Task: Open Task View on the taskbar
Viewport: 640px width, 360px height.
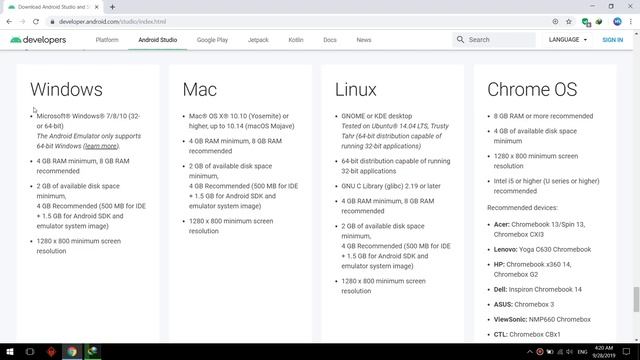Action: click(x=30, y=351)
